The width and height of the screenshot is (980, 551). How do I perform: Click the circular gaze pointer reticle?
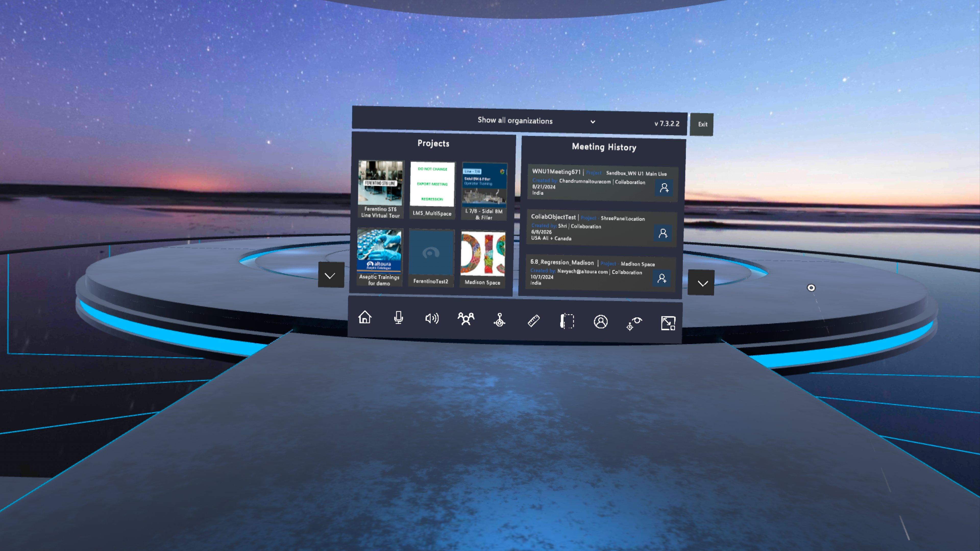pos(811,288)
